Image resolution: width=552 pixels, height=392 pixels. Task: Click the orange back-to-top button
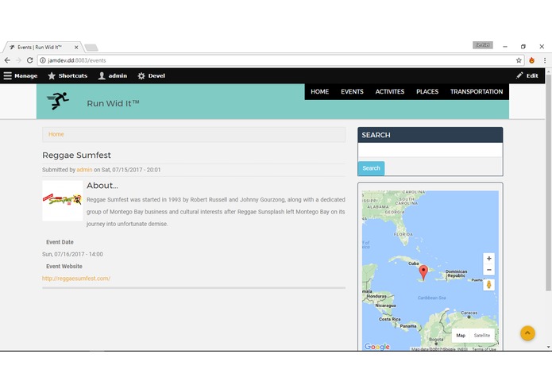[x=527, y=333]
